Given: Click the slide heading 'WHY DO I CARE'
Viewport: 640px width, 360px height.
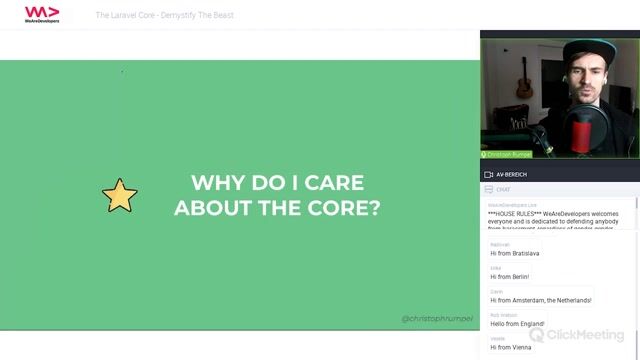Looking at the screenshot, I should click(278, 182).
